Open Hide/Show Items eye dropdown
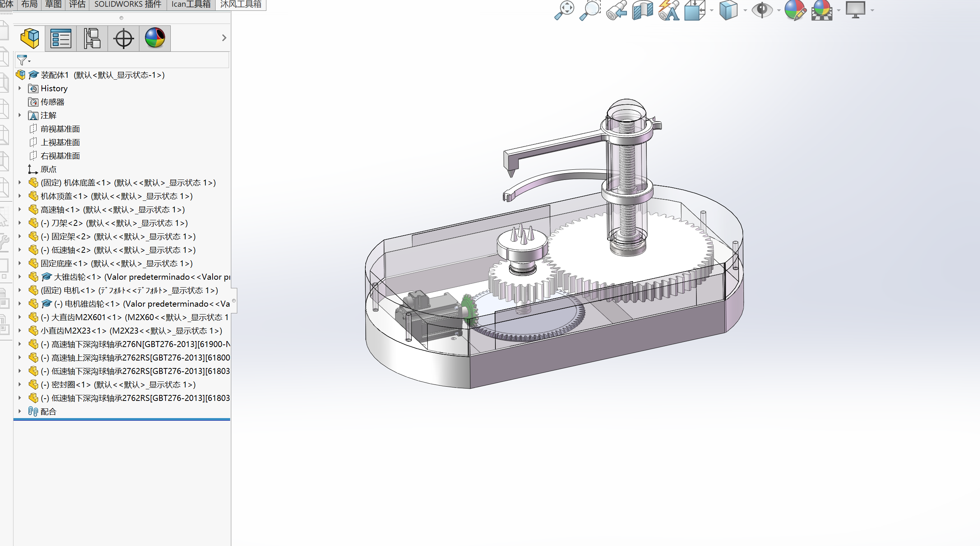980x546 pixels. coord(763,10)
